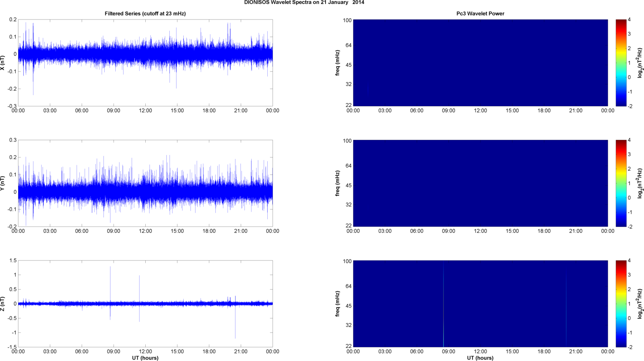The image size is (644, 361).
Task: Click the 'Z (nT)' axis label
Action: click(3, 304)
